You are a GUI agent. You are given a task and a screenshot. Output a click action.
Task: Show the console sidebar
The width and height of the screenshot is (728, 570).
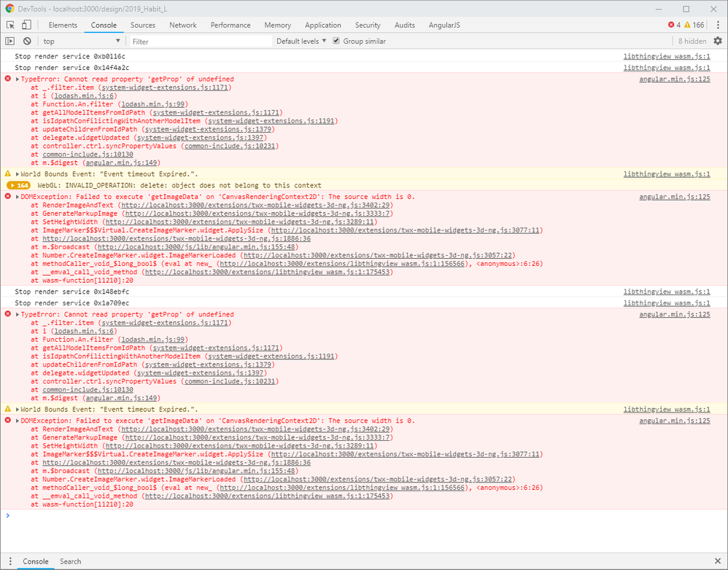(10, 42)
